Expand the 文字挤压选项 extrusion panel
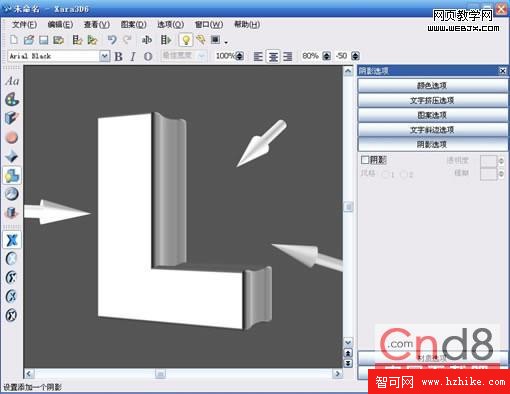 pos(432,100)
